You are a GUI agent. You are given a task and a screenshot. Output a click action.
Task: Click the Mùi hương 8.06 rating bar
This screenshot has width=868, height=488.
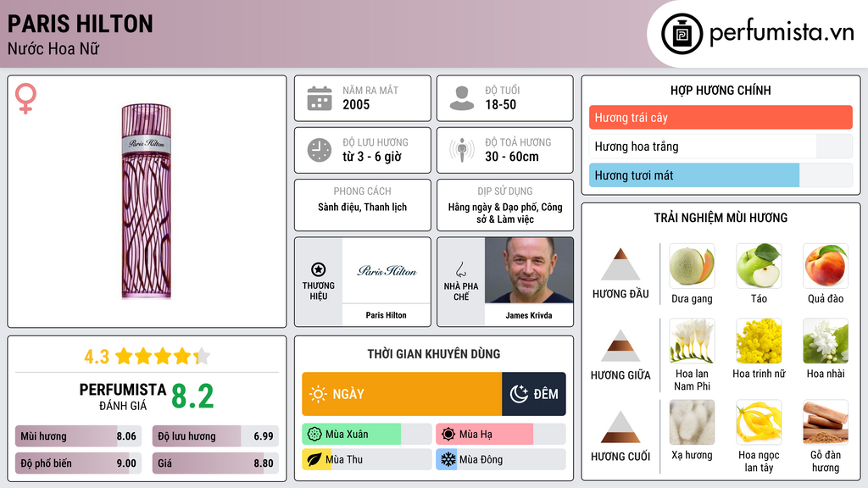[x=79, y=436]
